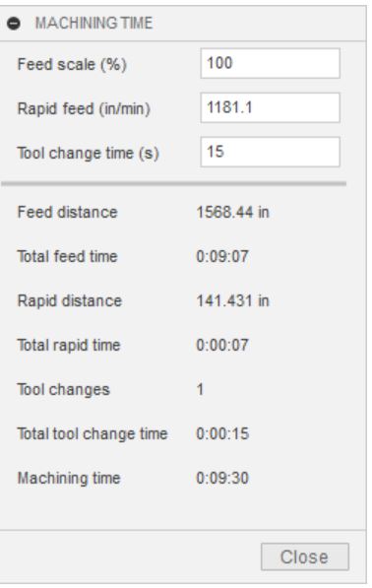Image resolution: width=372 pixels, height=588 pixels.
Task: Close the Machining Time dialog
Action: point(304,556)
